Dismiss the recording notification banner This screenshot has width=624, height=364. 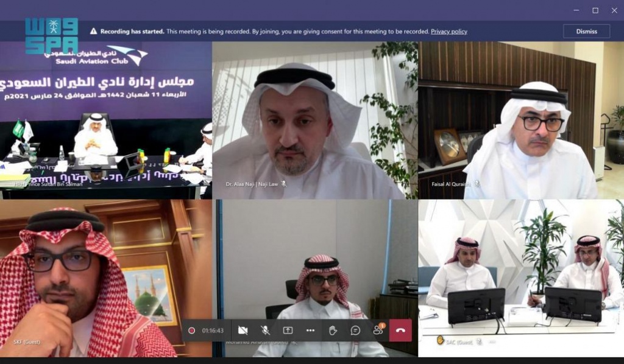pyautogui.click(x=586, y=31)
